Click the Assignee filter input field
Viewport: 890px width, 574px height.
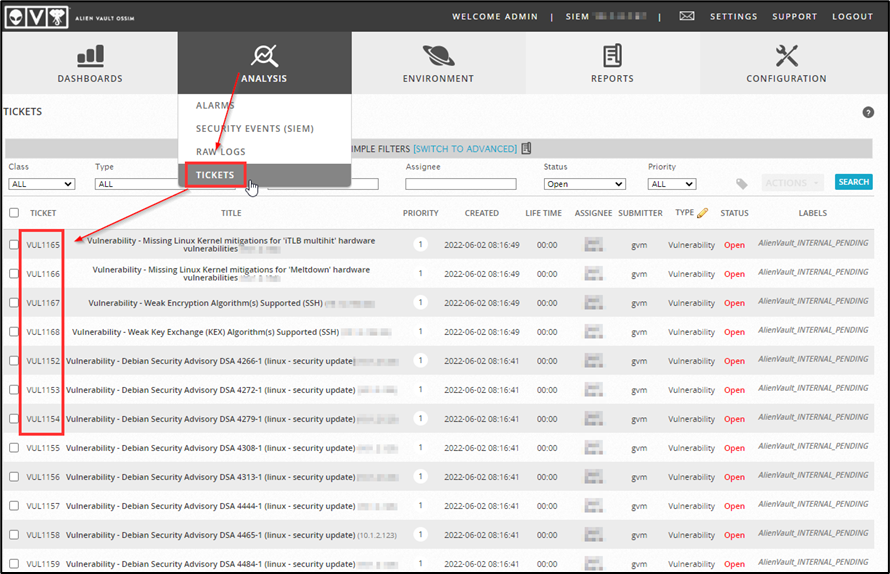tap(460, 184)
